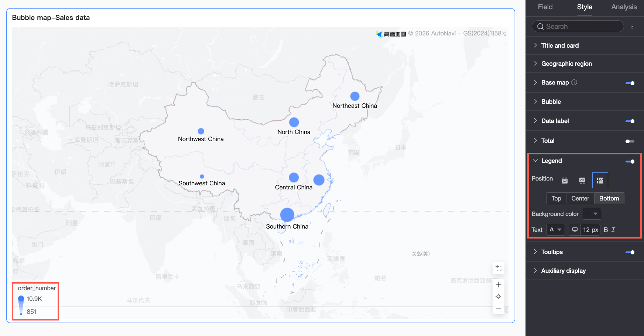The image size is (644, 336).
Task: Zoom out the map with the minus icon
Action: coord(499,308)
